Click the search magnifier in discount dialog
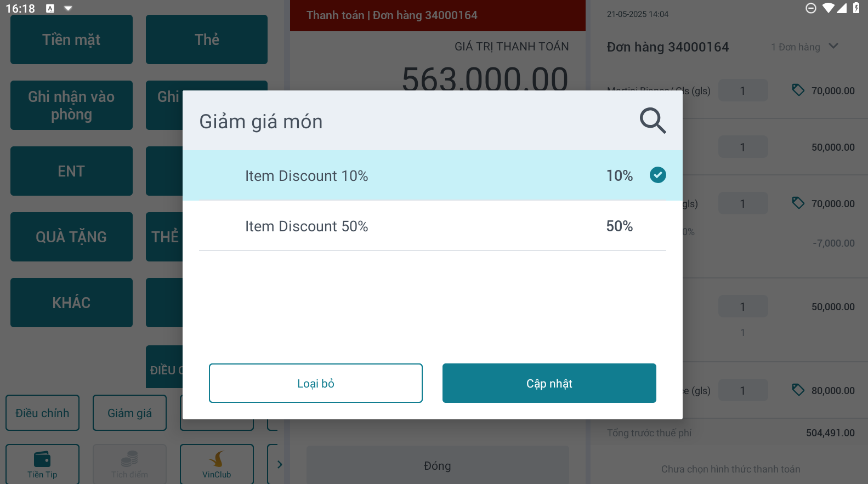Image resolution: width=868 pixels, height=484 pixels. tap(653, 121)
